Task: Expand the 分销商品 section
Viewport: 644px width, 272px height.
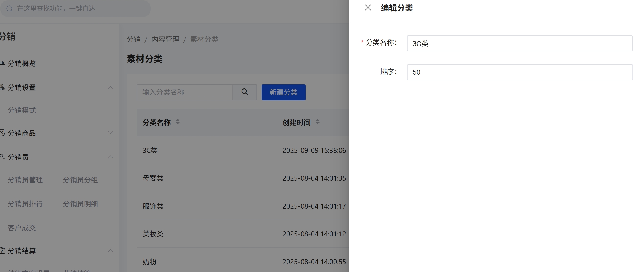Action: click(x=111, y=133)
